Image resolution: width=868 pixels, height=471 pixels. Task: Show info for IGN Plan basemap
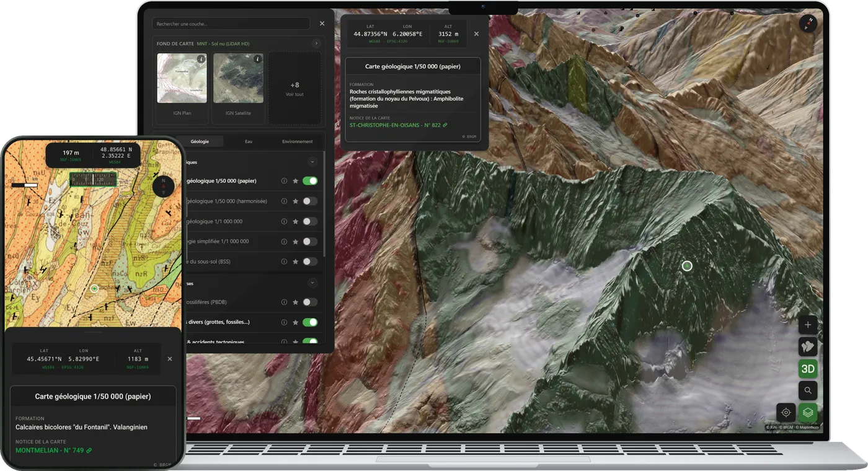pyautogui.click(x=201, y=59)
